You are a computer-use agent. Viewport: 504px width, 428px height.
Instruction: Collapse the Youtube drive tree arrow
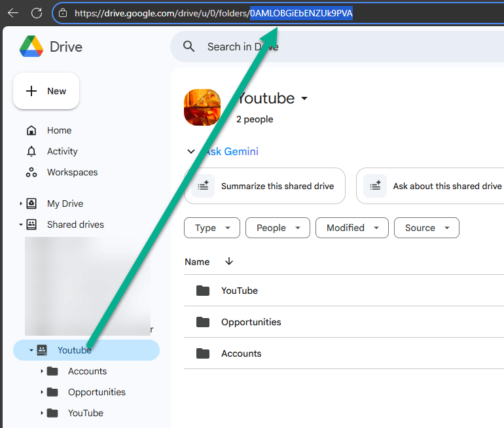pos(31,350)
